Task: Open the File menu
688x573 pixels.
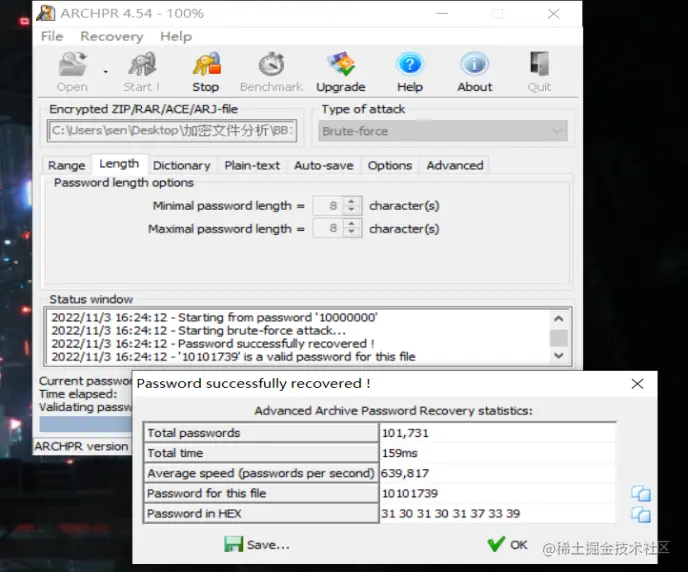Action: click(52, 36)
